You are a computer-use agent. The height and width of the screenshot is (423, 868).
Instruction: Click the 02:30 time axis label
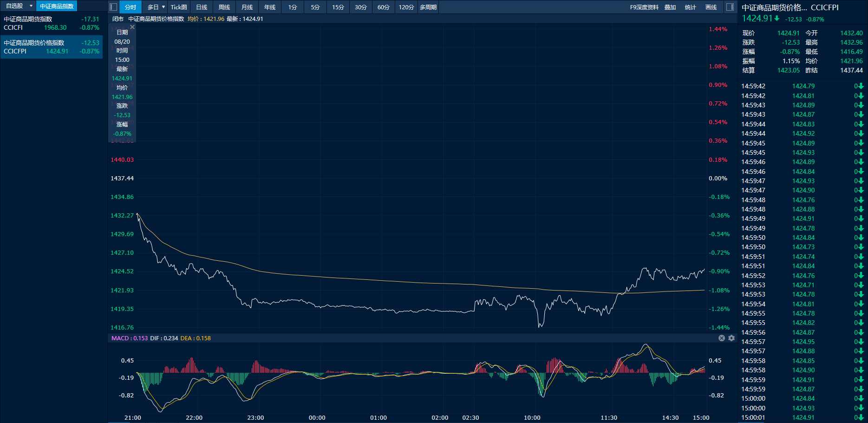[470, 417]
